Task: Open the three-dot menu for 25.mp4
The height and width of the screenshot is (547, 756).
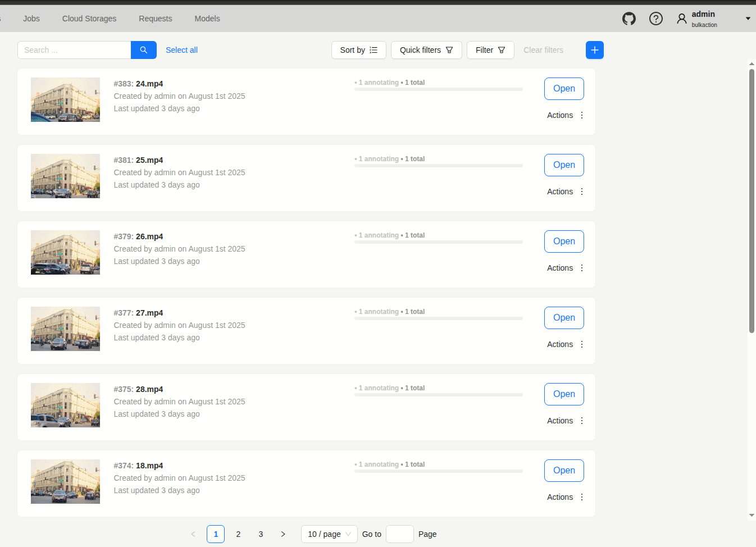Action: pyautogui.click(x=582, y=192)
